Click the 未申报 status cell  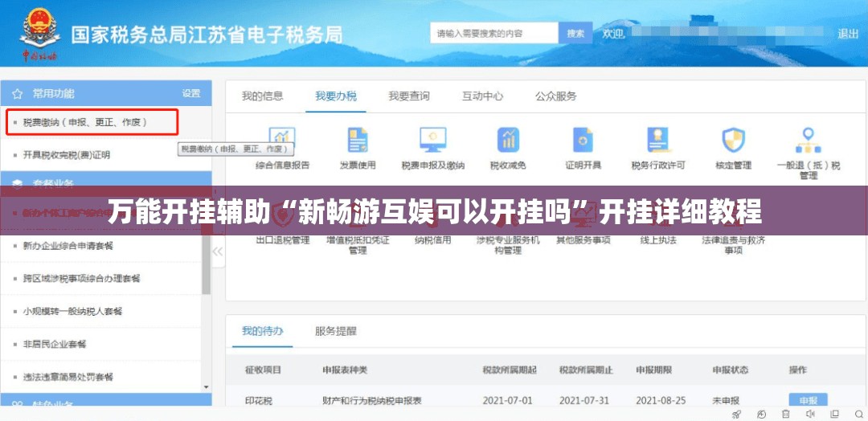726,401
